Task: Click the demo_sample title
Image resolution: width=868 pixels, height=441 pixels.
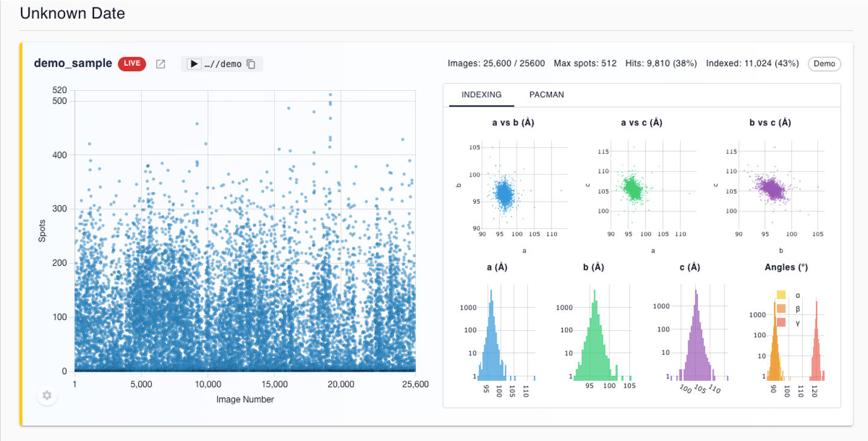Action: click(73, 63)
